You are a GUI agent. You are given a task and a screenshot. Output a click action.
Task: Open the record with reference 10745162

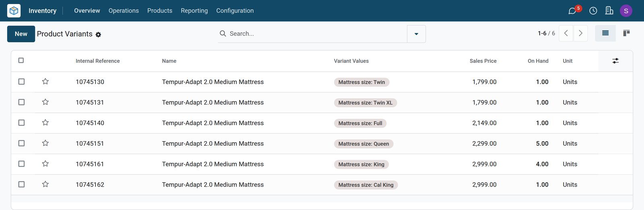(90, 185)
